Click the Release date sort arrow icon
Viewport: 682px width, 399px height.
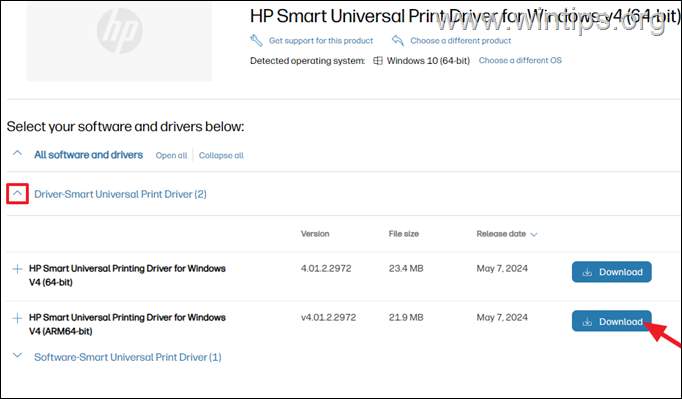click(x=534, y=235)
